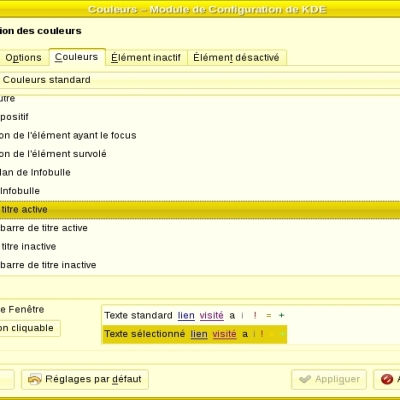Click the Réglages par défaut button
This screenshot has height=400, width=400.
click(85, 379)
